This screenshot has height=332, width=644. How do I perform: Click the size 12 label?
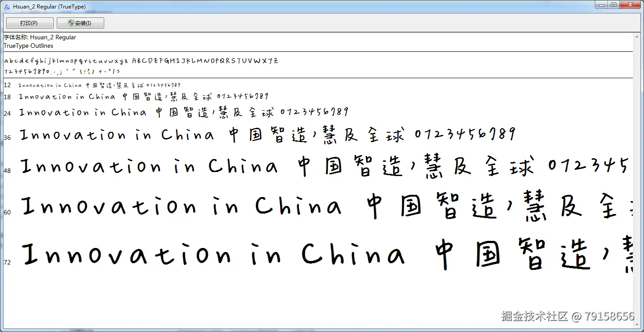click(x=7, y=85)
